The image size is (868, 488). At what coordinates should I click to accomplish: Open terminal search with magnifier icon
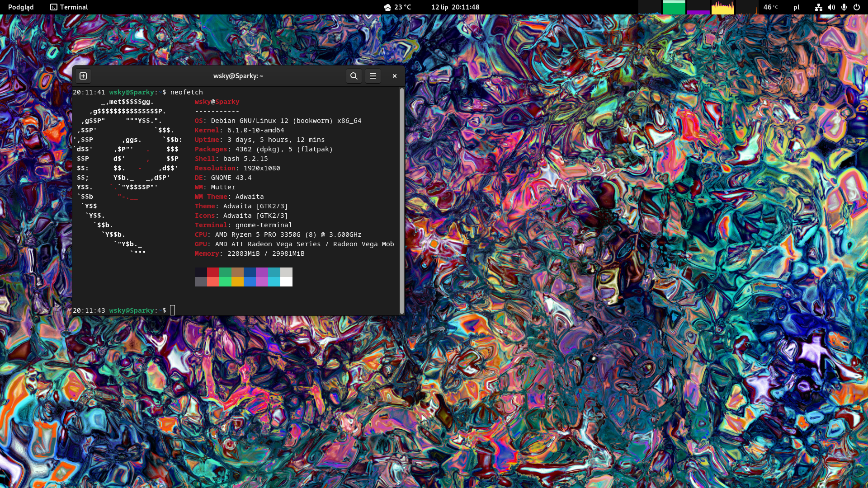point(354,76)
